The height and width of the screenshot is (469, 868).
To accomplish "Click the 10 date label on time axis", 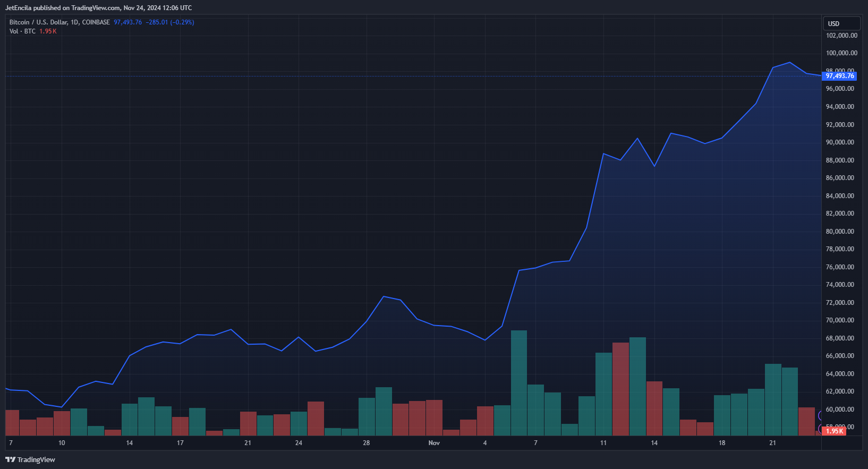I will (62, 443).
